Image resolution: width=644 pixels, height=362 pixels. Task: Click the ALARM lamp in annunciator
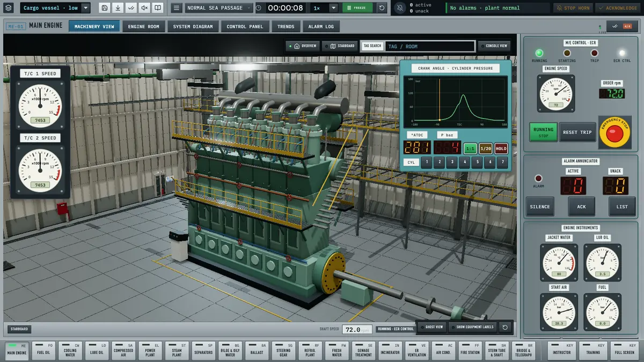(x=538, y=179)
